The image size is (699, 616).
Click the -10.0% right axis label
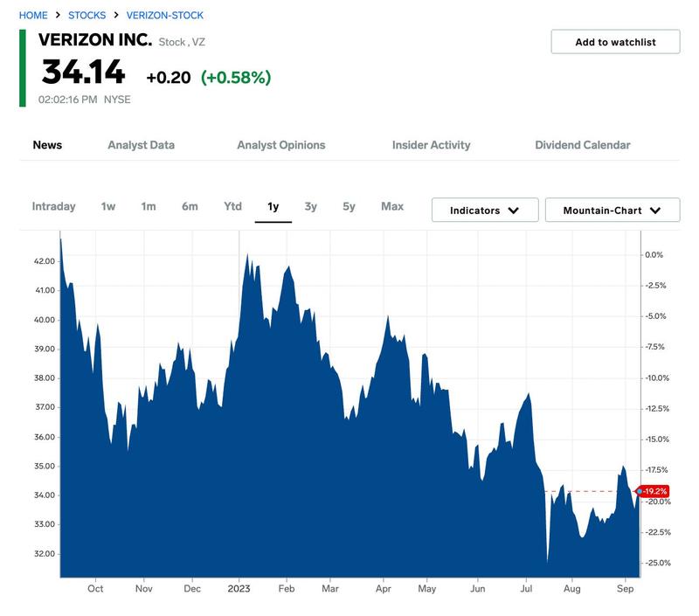click(x=658, y=378)
